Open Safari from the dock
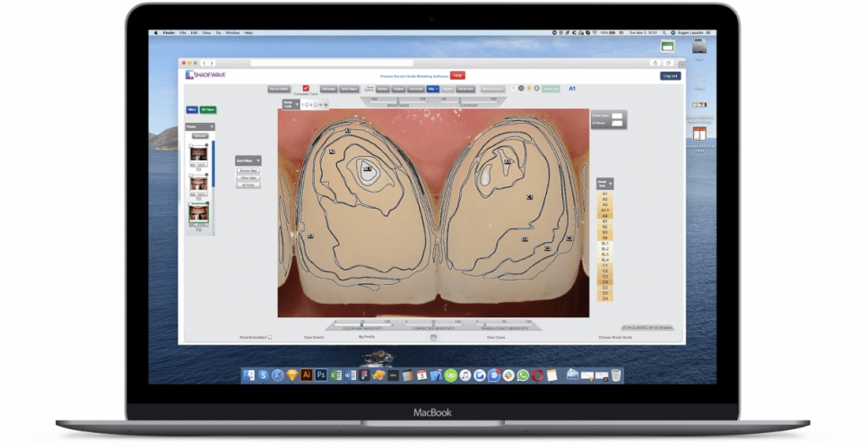The image size is (868, 448). 277,375
